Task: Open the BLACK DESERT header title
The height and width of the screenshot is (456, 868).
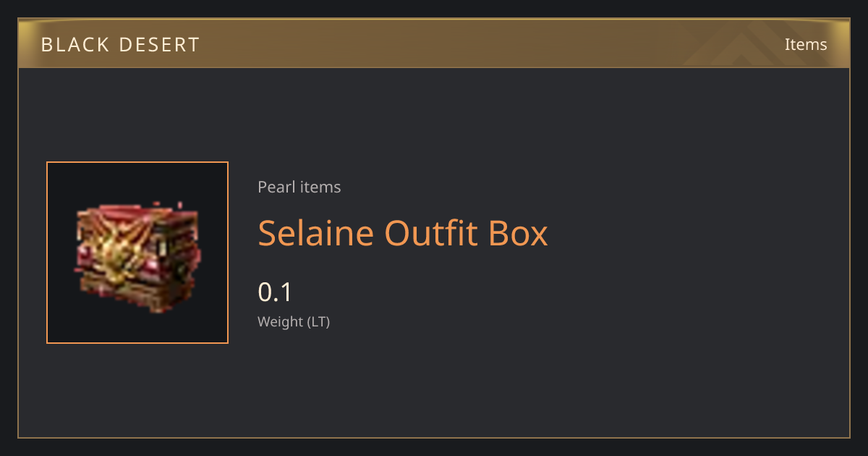Action: coord(121,45)
